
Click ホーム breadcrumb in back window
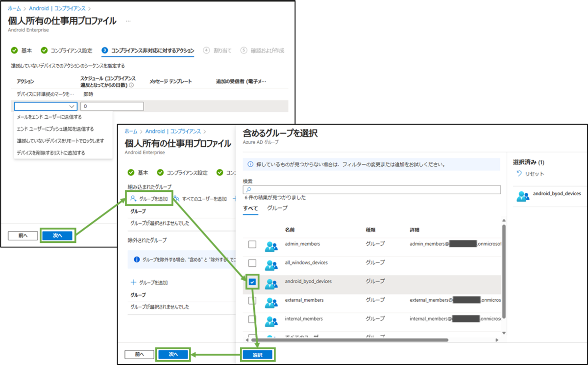click(x=14, y=8)
